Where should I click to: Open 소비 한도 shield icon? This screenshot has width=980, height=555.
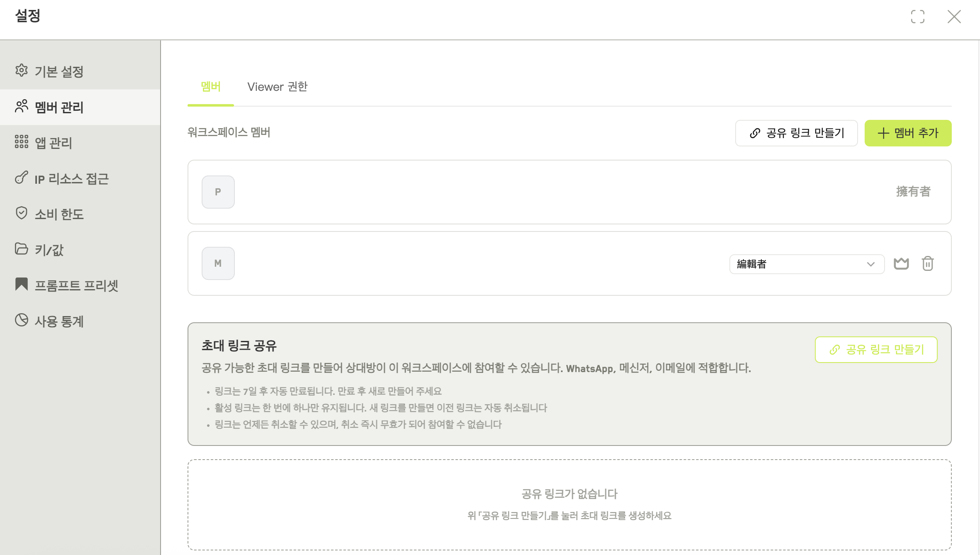tap(22, 213)
